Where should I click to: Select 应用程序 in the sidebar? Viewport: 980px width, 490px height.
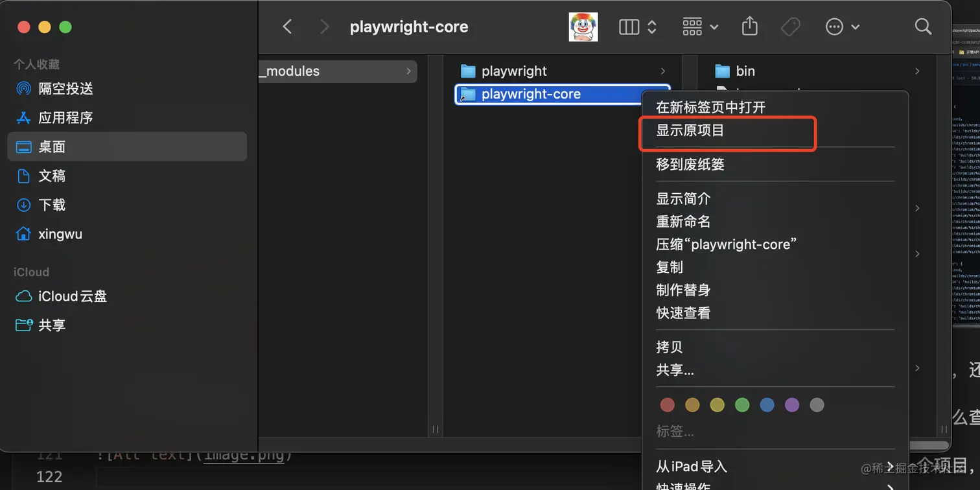[128, 118]
